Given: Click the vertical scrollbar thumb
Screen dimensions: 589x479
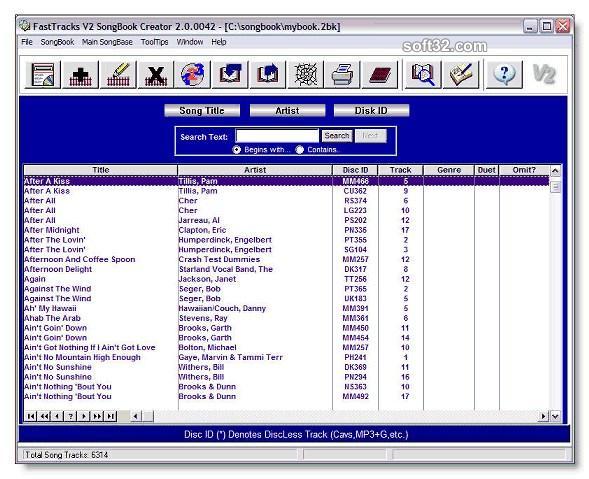Looking at the screenshot, I should coord(555,187).
